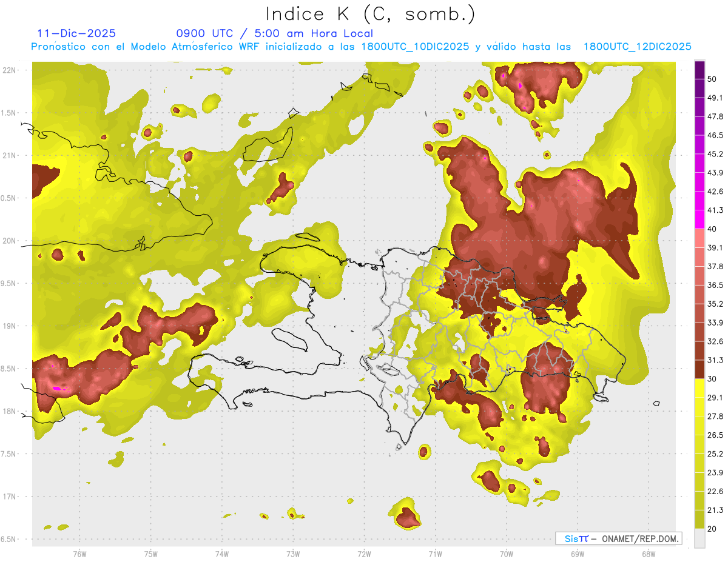Screen dimensions: 728x562
Task: Click the colorbar value "26.5"
Action: pyautogui.click(x=716, y=435)
